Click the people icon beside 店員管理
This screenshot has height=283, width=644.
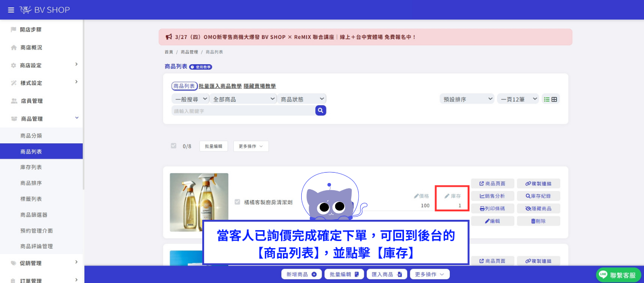(14, 101)
